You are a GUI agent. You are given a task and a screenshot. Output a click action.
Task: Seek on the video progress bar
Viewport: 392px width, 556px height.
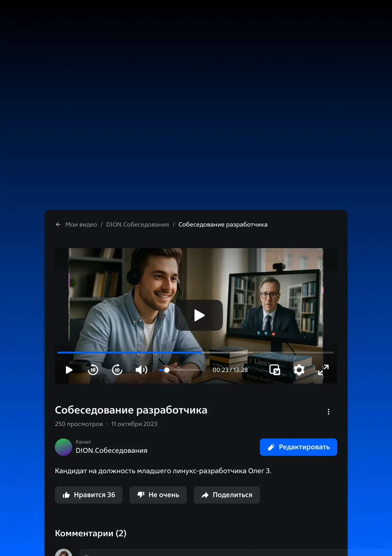coord(196,352)
